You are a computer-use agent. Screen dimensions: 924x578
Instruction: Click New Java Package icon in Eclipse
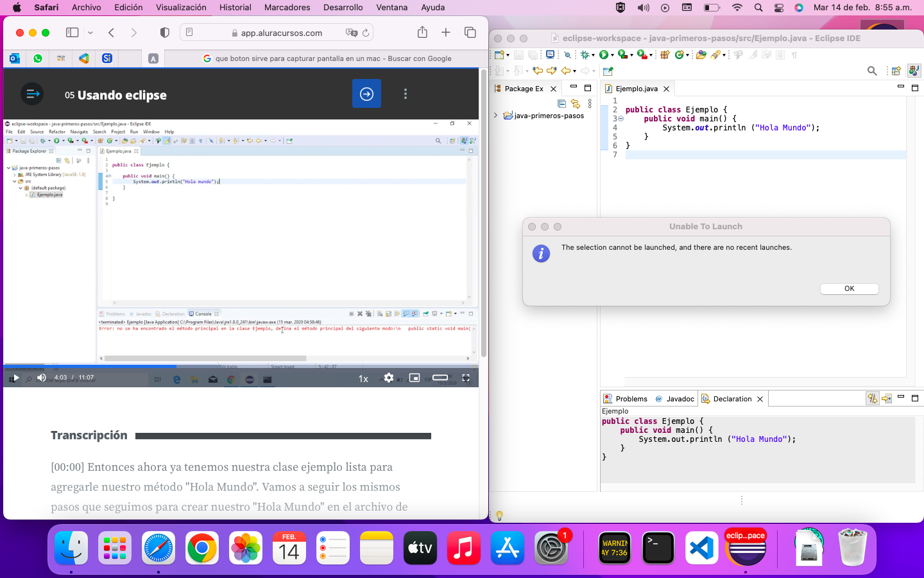click(665, 55)
